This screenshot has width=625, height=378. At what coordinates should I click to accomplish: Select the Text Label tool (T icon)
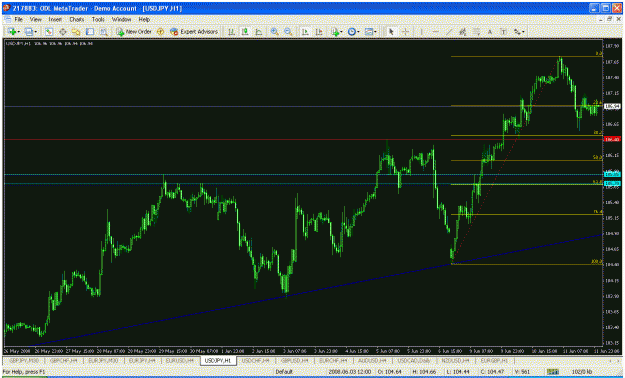tap(503, 32)
